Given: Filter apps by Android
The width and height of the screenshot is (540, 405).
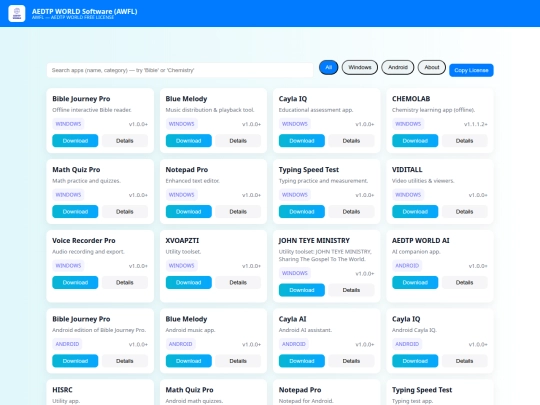Looking at the screenshot, I should point(398,67).
